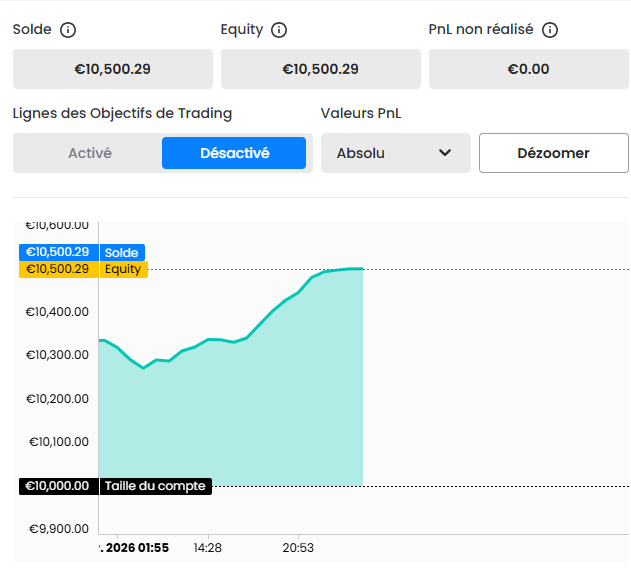
Task: Enable trading objective lines with Activé
Action: (x=90, y=153)
